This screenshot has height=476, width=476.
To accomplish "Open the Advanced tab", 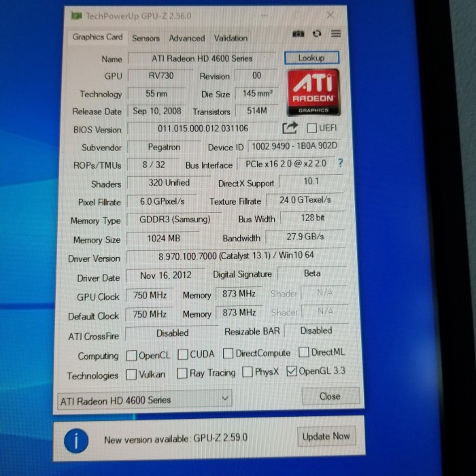I will pos(186,38).
